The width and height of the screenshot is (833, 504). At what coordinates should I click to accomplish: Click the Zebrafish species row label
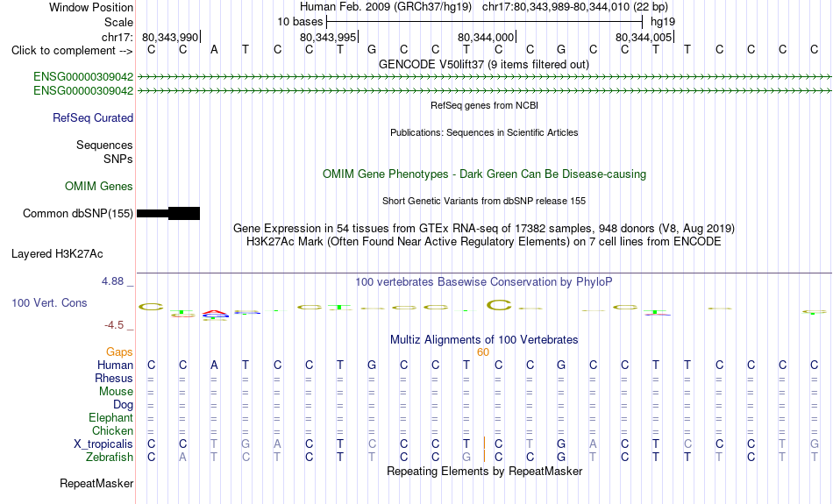(110, 458)
